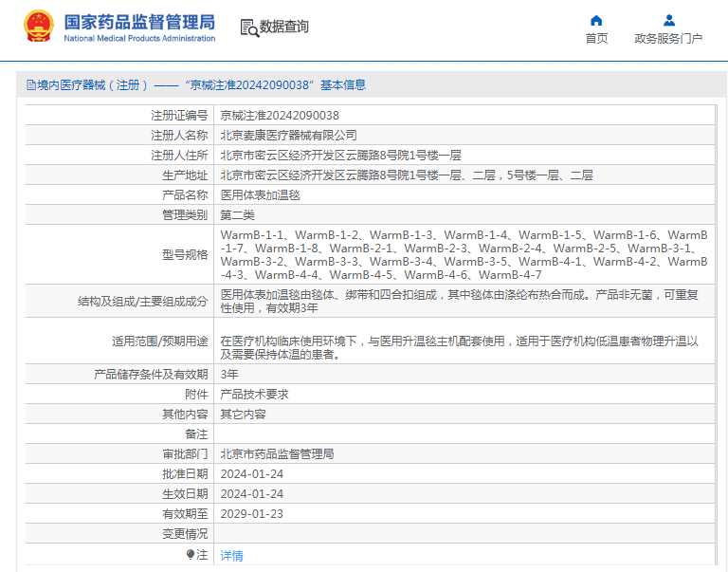Click the structure description mentioning 涤纶布

459,301
